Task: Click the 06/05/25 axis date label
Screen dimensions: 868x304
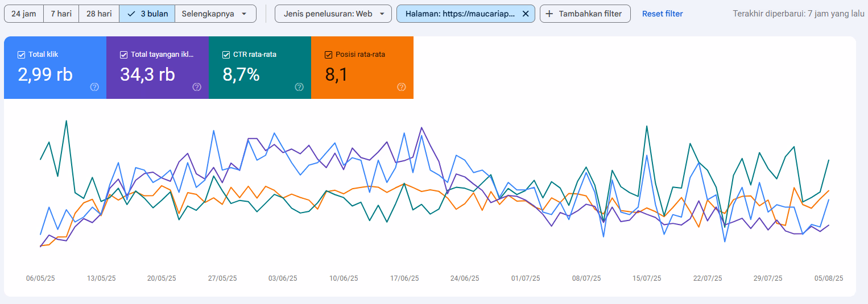Action: [x=40, y=278]
